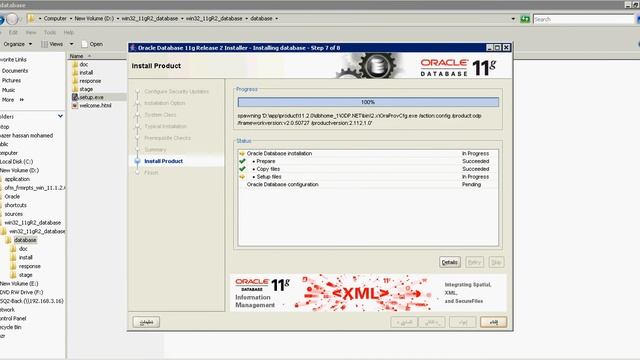The height and width of the screenshot is (360, 640).
Task: Select DVD RW Drive (F:) in the tree
Action: (22, 292)
